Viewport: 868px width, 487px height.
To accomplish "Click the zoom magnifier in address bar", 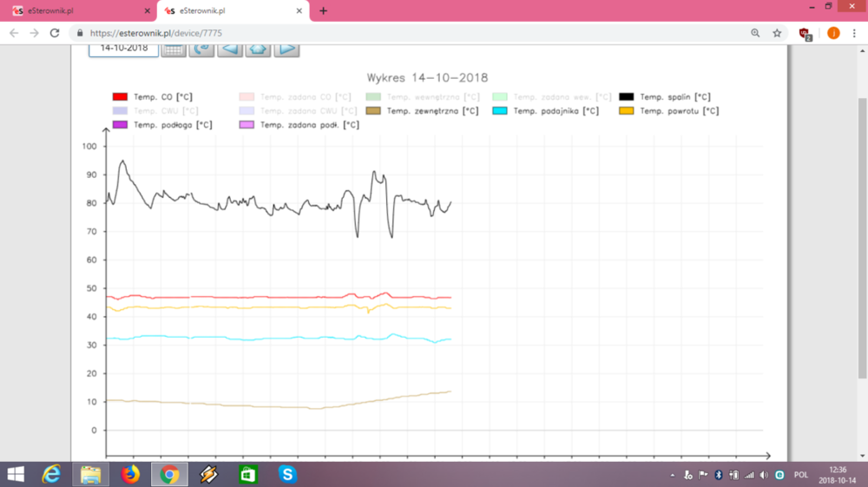I will pos(755,33).
